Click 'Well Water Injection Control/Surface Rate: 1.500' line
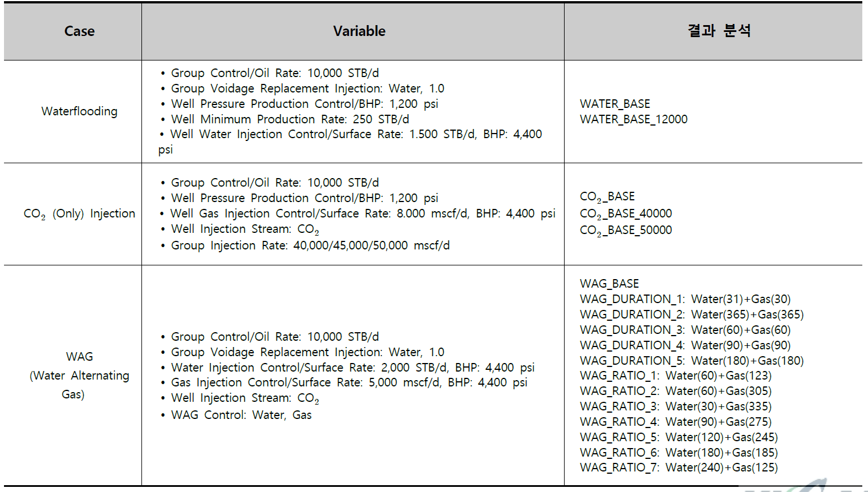Screen dimensions: 868x492 [356, 134]
